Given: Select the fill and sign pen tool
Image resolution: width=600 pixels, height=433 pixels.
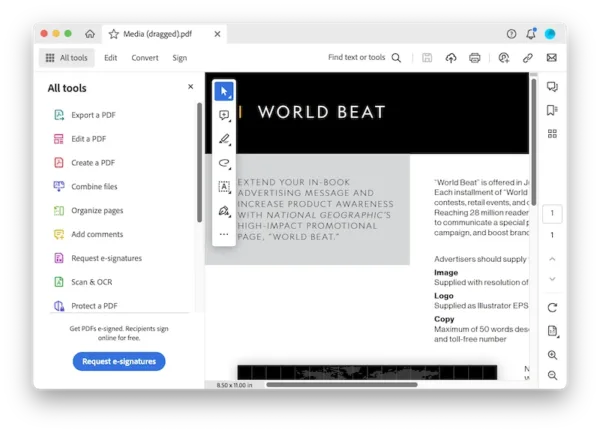Looking at the screenshot, I should point(224,210).
